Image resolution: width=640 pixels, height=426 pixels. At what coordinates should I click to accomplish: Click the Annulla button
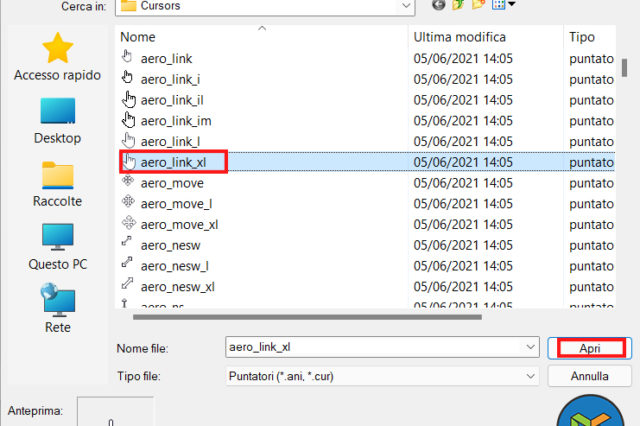pos(590,376)
